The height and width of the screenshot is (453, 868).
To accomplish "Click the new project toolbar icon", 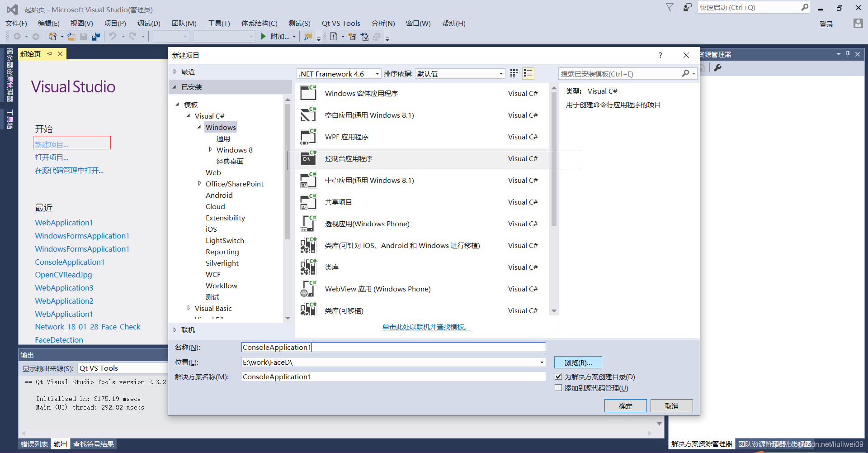I will [x=52, y=36].
